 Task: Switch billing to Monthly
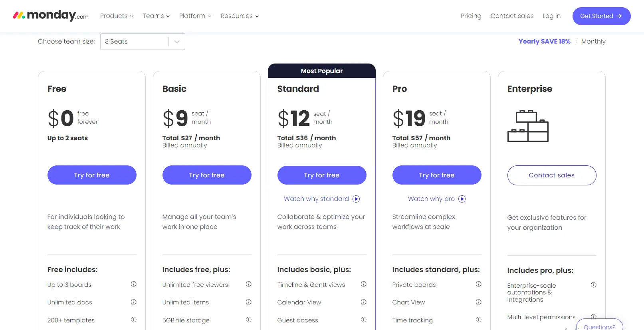(593, 42)
